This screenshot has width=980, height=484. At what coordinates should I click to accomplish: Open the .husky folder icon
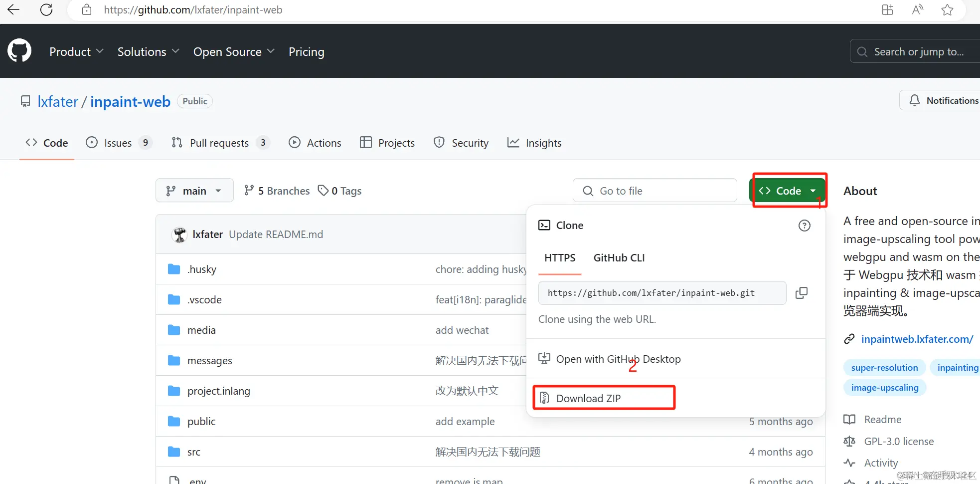[174, 269]
